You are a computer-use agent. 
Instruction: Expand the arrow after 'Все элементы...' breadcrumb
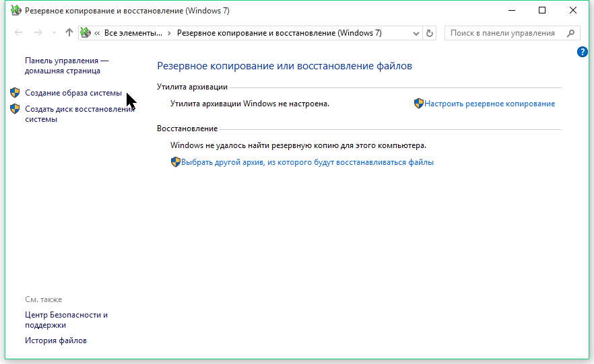click(169, 33)
